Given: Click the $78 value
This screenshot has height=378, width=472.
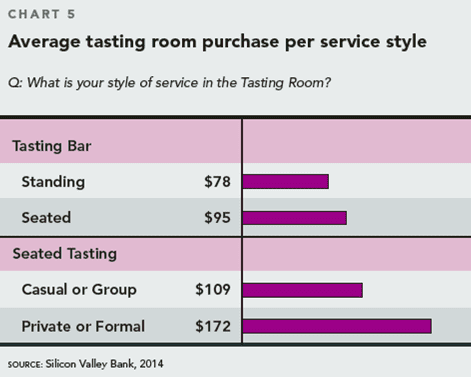Looking at the screenshot, I should click(217, 182).
